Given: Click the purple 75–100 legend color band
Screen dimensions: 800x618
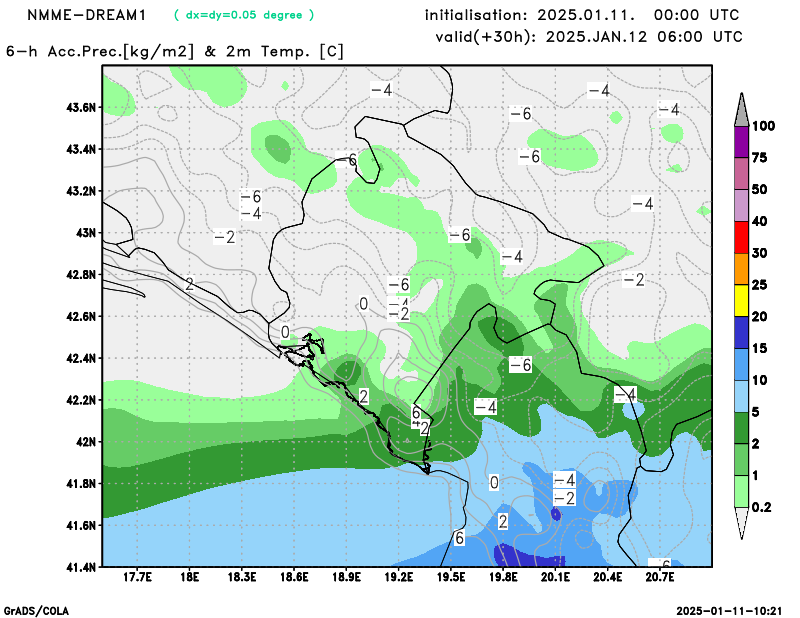Looking at the screenshot, I should click(741, 142).
